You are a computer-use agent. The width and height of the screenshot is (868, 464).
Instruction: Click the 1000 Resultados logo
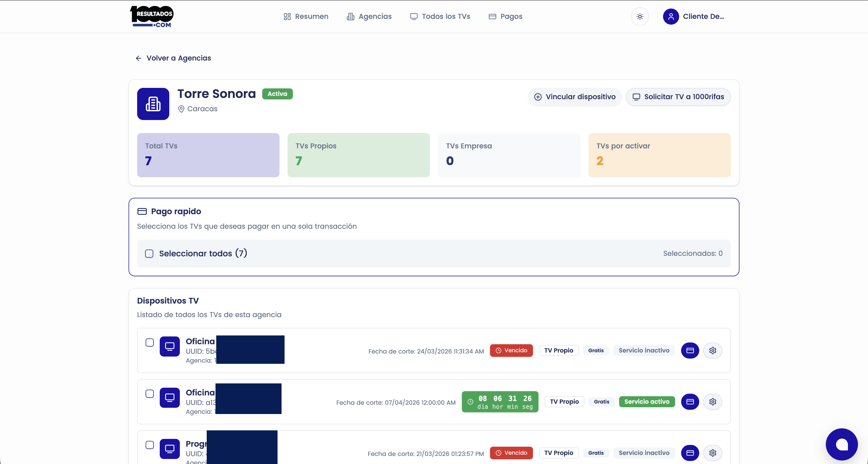click(152, 17)
